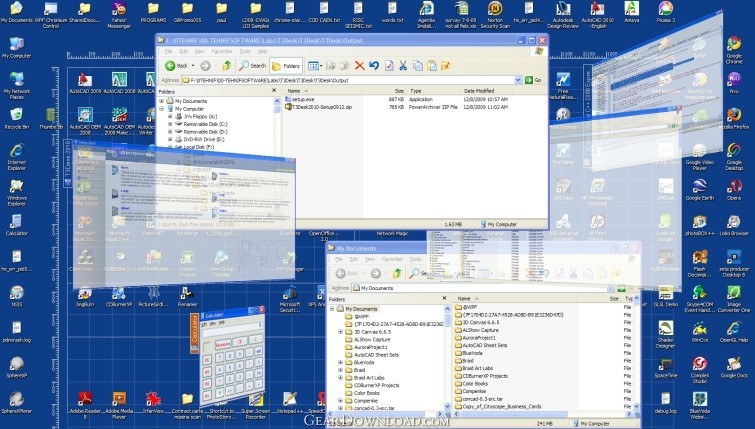The width and height of the screenshot is (755, 429).
Task: Expand 3D Canvas 6.6.5 in My Documents tree
Action: (340, 332)
